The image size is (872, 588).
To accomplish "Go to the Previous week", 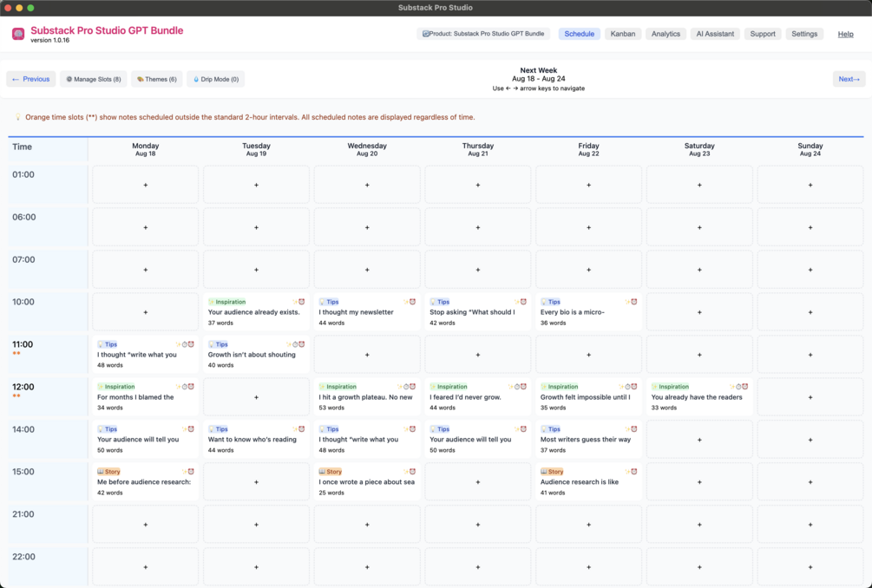I will pyautogui.click(x=31, y=79).
